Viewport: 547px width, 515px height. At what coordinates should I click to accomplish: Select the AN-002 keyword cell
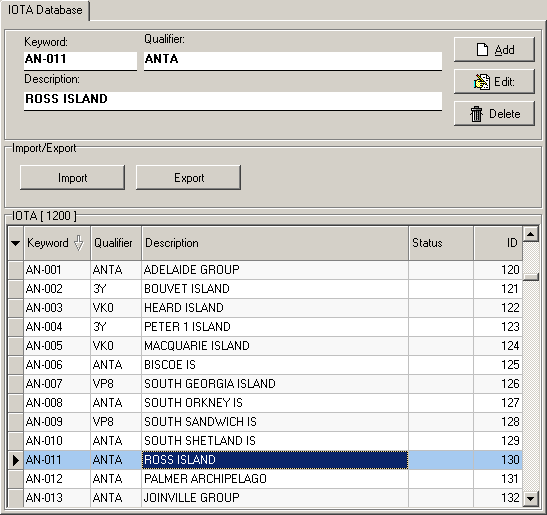tap(57, 289)
